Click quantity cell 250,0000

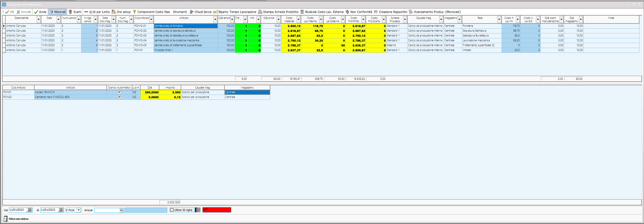[x=150, y=92]
